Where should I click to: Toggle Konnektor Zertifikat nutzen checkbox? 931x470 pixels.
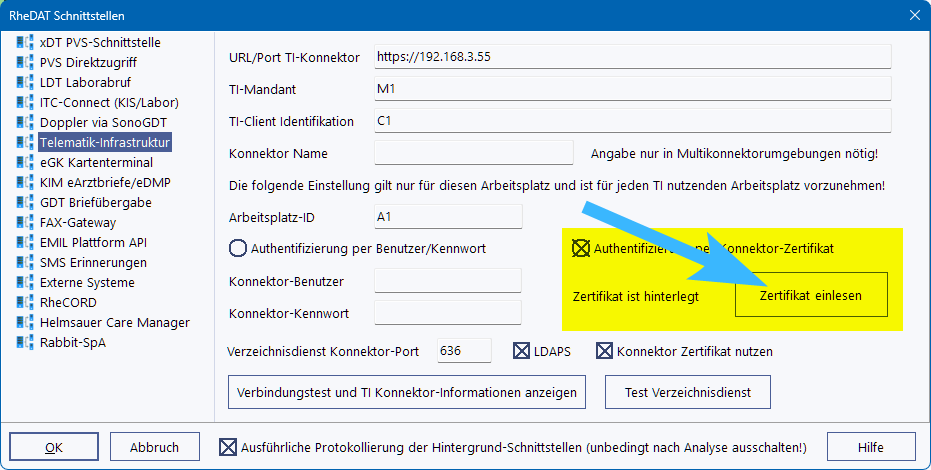point(604,351)
